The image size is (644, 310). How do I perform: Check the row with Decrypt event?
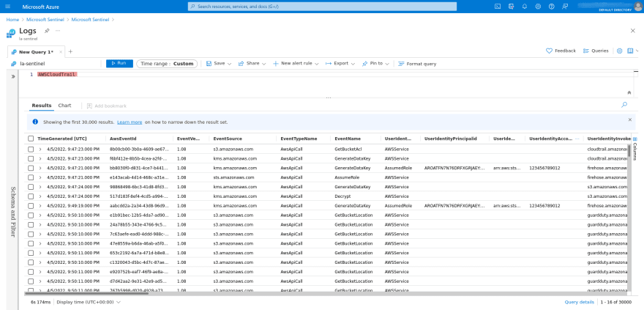(31, 196)
